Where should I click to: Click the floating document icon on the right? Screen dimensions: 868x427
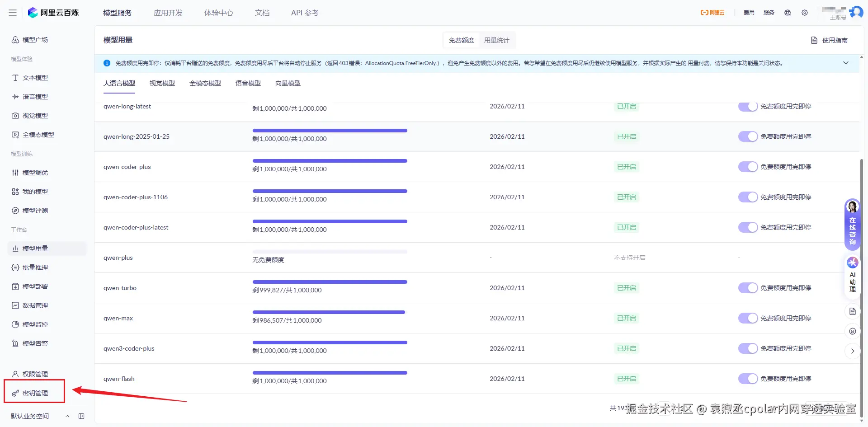(852, 311)
